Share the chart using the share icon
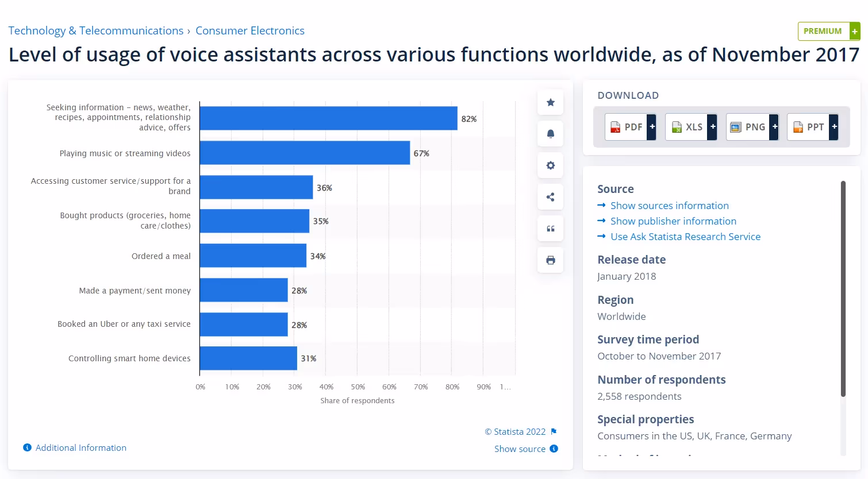This screenshot has height=479, width=868. (550, 196)
